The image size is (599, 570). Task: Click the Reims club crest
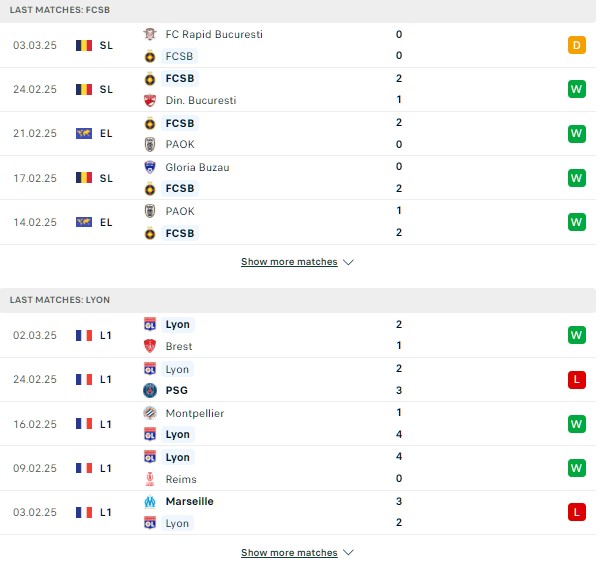click(150, 479)
